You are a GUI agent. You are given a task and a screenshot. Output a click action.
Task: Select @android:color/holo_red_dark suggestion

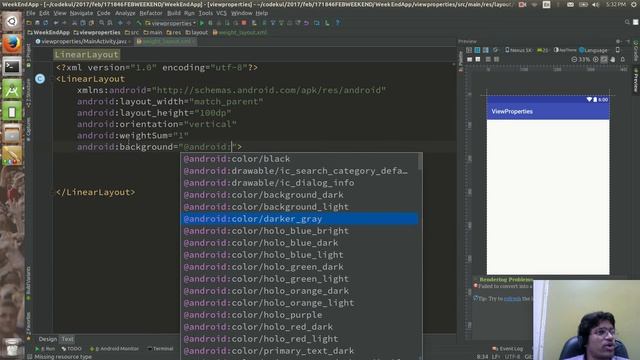click(x=299, y=327)
